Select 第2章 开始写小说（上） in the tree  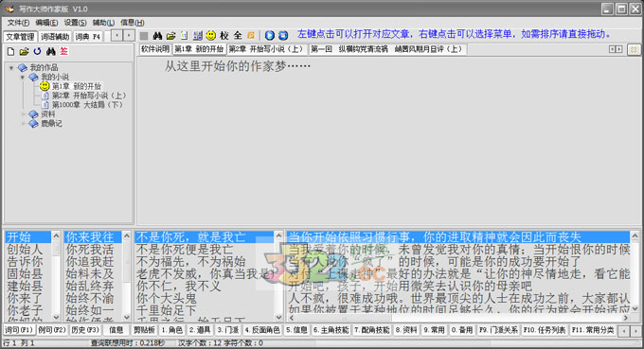pyautogui.click(x=89, y=96)
